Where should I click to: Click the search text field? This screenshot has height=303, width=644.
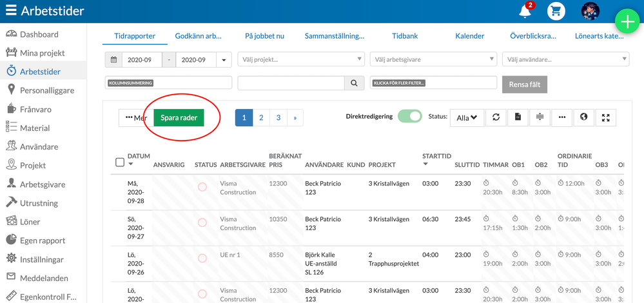pos(291,83)
